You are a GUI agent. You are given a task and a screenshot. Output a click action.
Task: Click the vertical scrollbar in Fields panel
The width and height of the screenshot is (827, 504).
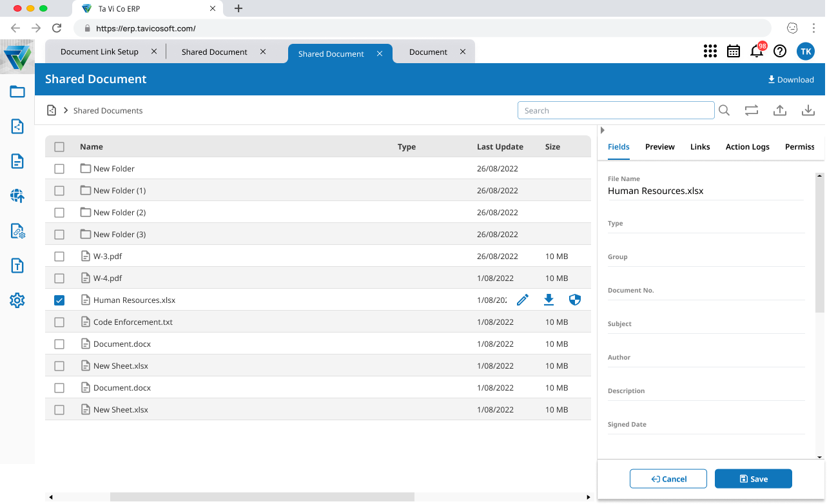pos(820,246)
